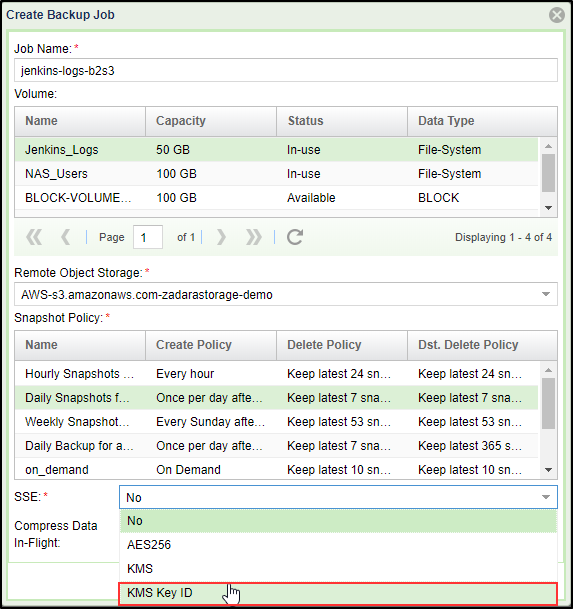Select the BLOCK-VOLUME volume row
This screenshot has width=573, height=609.
pos(276,198)
